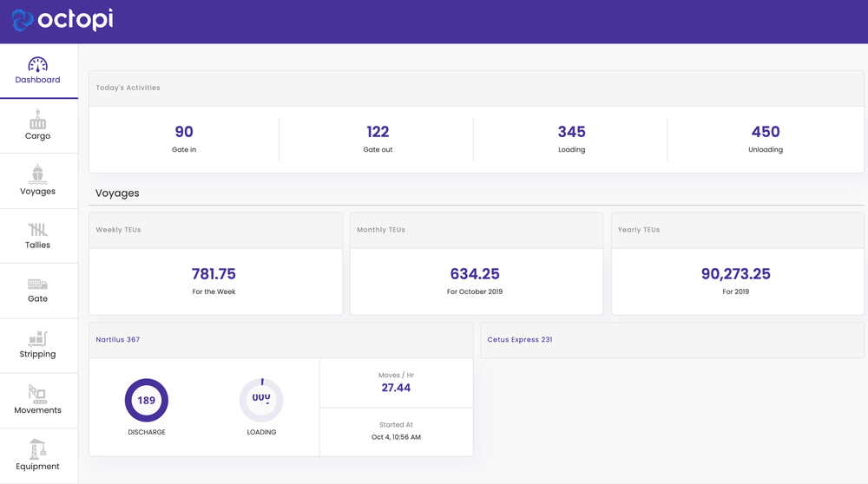
Task: Click the 345 Loading value
Action: pyautogui.click(x=572, y=132)
